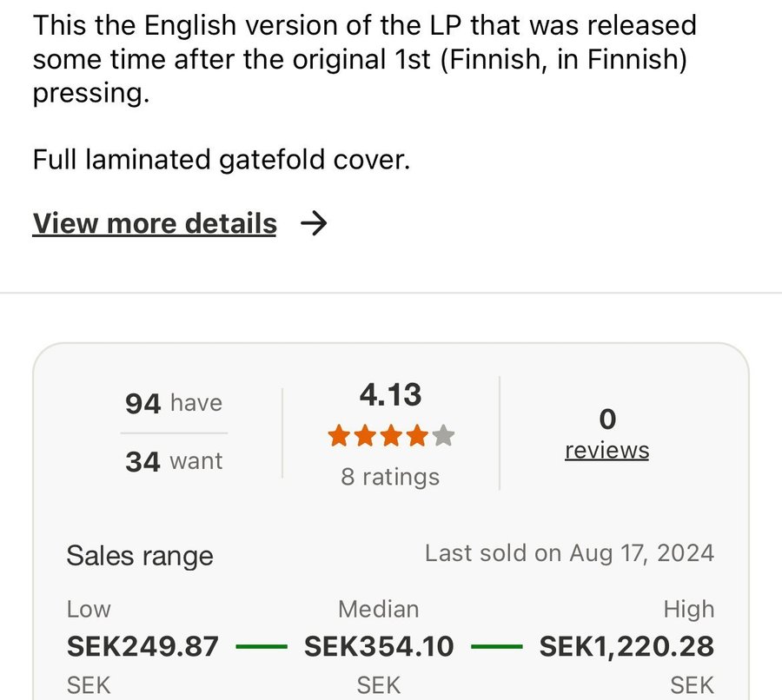Click the 4.13 average rating score
This screenshot has height=700, width=782.
390,395
